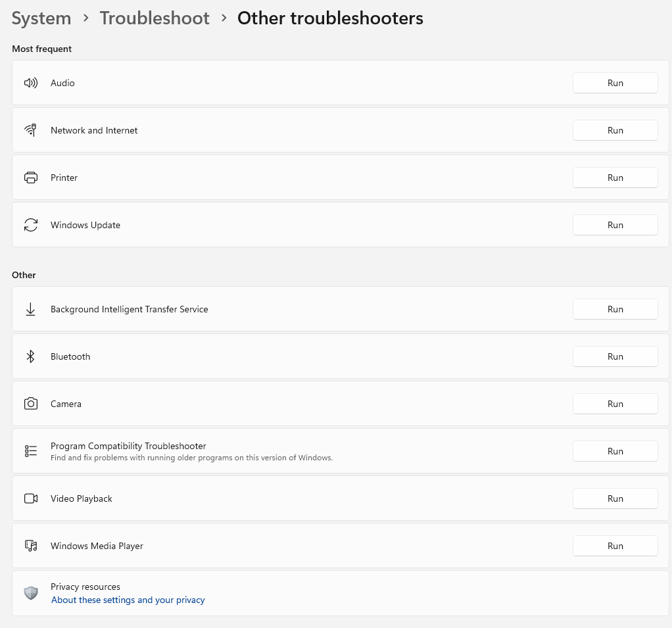
Task: Navigate to Troubleshoot breadcrumb
Action: pyautogui.click(x=155, y=18)
